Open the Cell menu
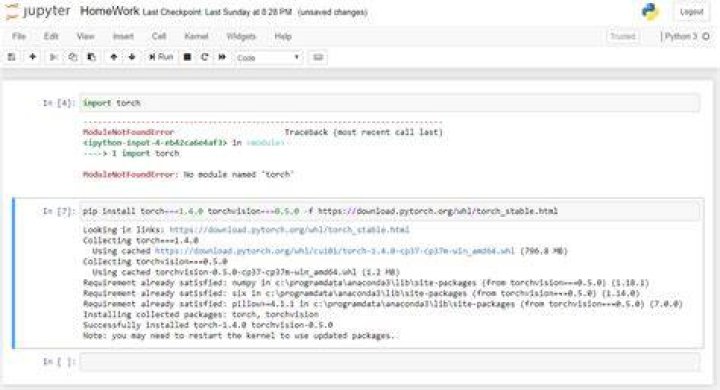Screen dimensions: 720x390 pos(159,36)
